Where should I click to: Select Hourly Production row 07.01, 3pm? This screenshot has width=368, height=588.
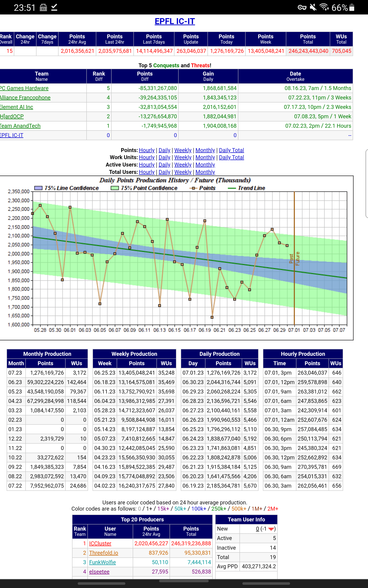(303, 373)
